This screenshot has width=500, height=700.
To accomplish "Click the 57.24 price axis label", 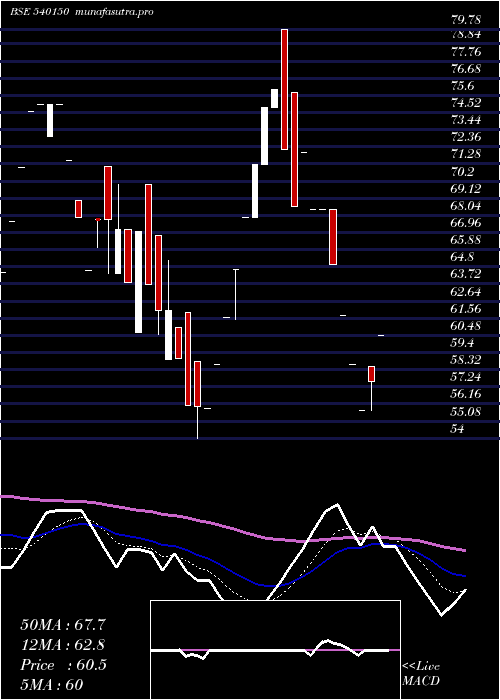I will coord(466,377).
